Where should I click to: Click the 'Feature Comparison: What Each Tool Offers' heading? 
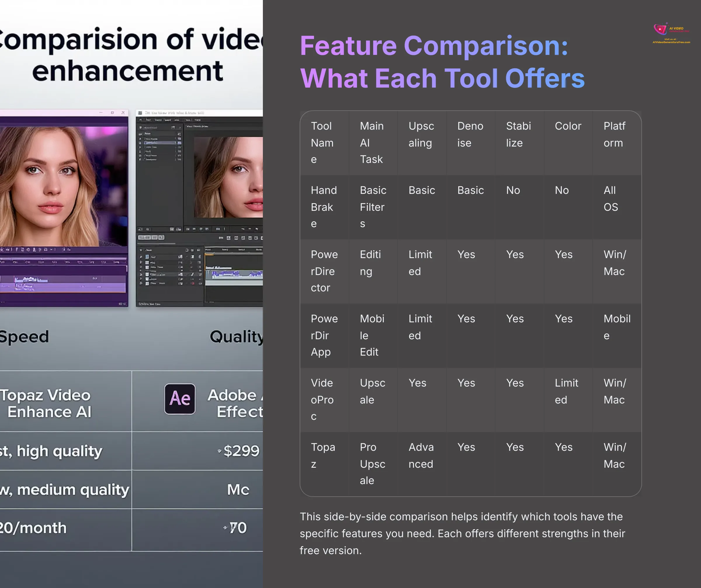pos(442,62)
